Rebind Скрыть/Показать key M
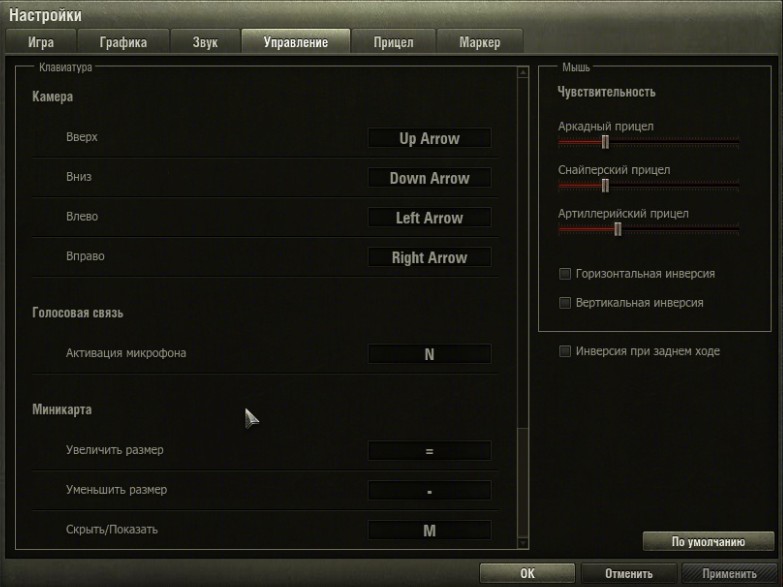 [x=429, y=531]
